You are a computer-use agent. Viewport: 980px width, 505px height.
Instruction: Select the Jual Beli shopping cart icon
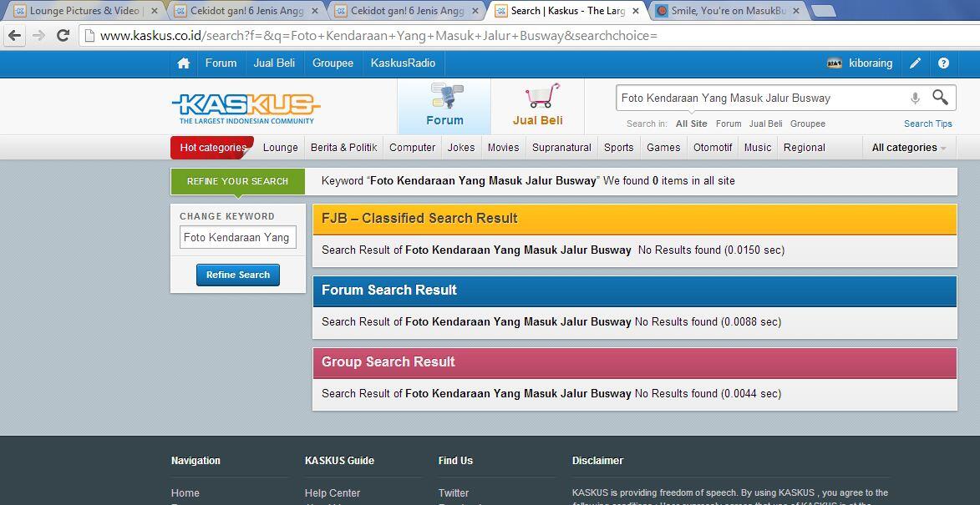(542, 96)
